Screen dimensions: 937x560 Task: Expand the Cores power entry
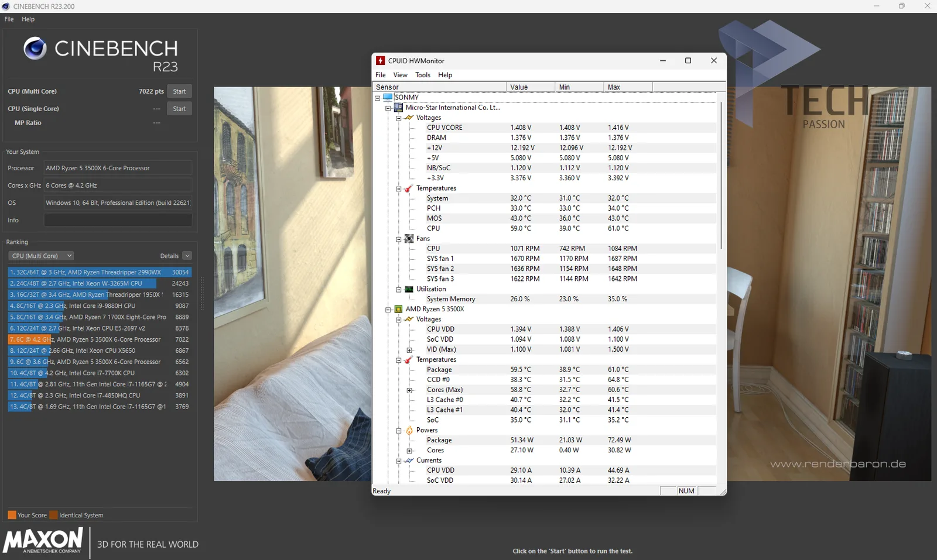[x=409, y=451]
